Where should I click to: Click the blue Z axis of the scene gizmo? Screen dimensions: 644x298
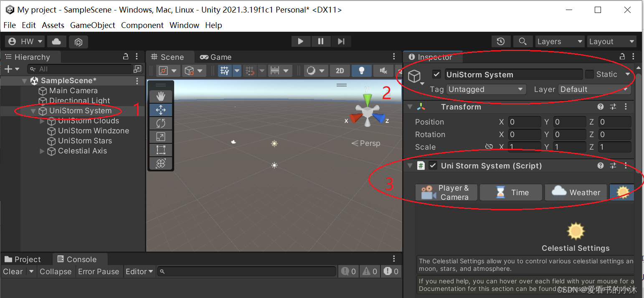[x=379, y=119]
